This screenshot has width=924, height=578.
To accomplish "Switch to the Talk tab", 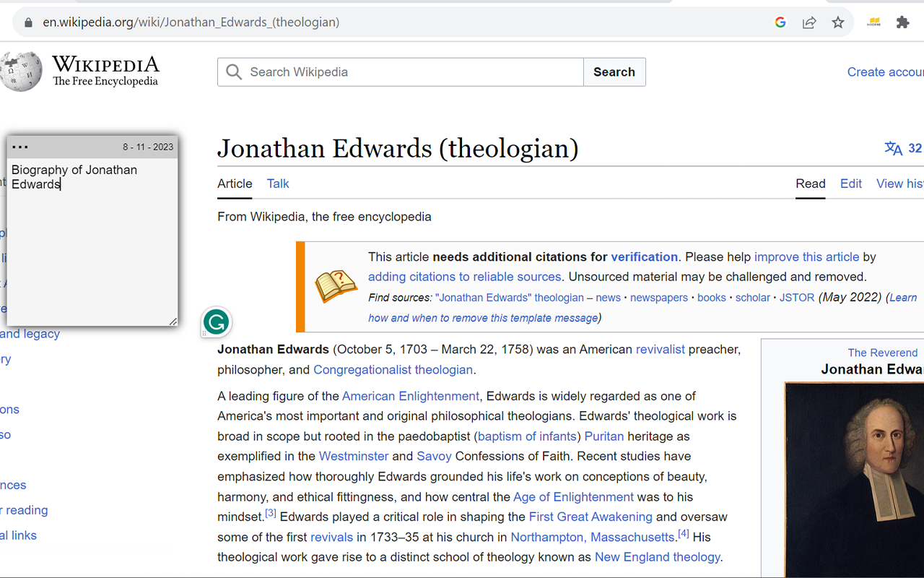I will 278,184.
